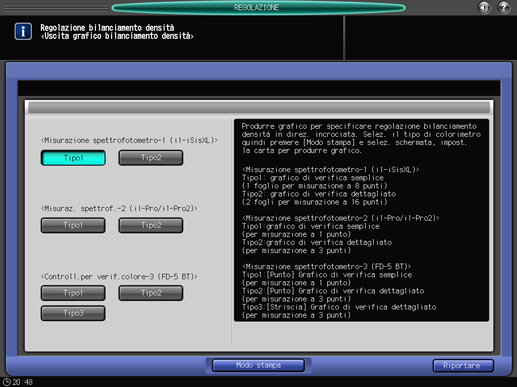Click the Regolazione bilanciamento densità heading
The image size is (517, 387).
(107, 28)
